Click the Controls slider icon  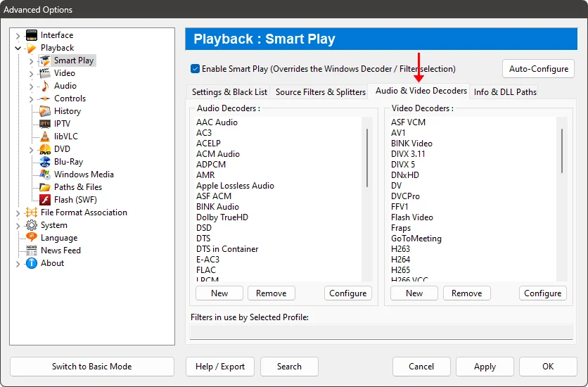click(x=45, y=99)
